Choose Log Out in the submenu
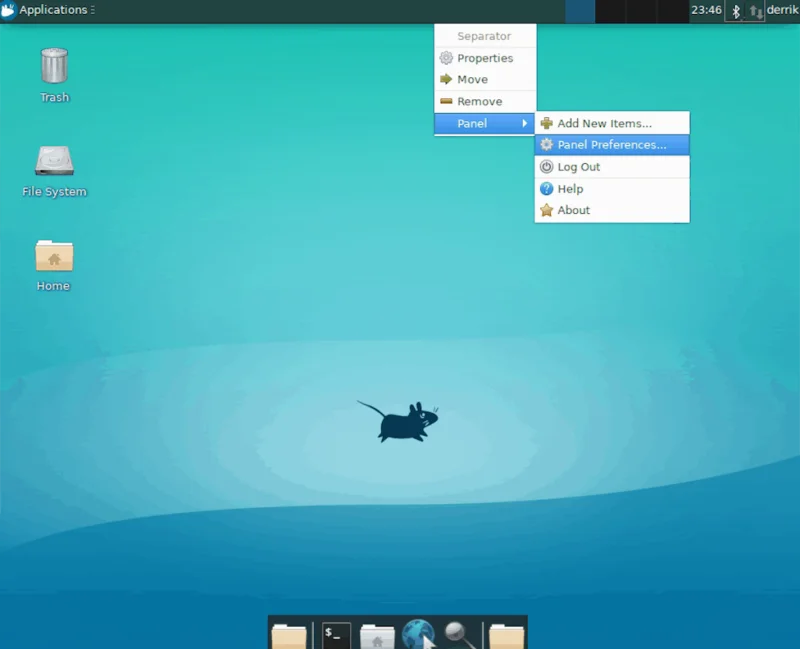800x649 pixels. (612, 167)
